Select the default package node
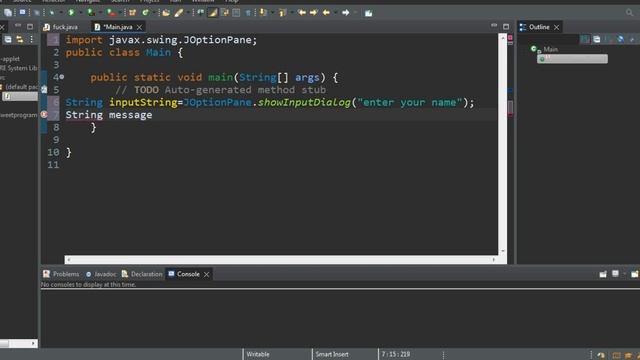The image size is (640, 360). [x=20, y=87]
